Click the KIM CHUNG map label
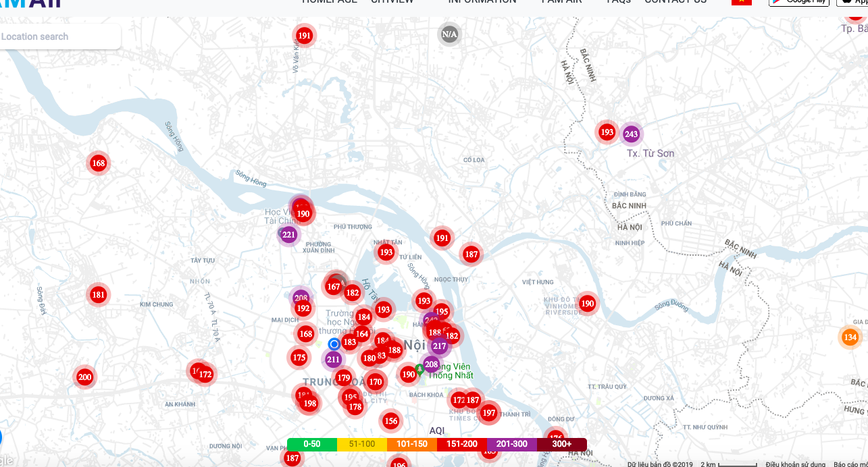Image resolution: width=868 pixels, height=467 pixels. (156, 304)
